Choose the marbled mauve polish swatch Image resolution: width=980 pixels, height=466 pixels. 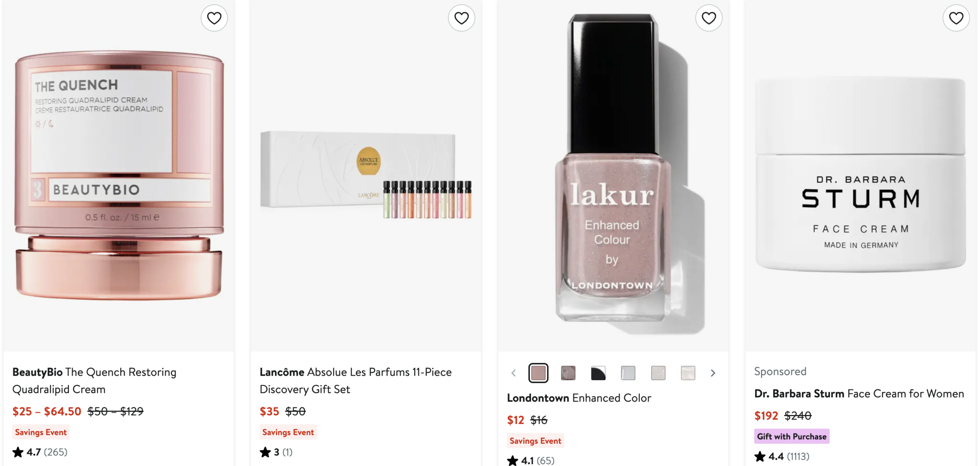pos(568,373)
